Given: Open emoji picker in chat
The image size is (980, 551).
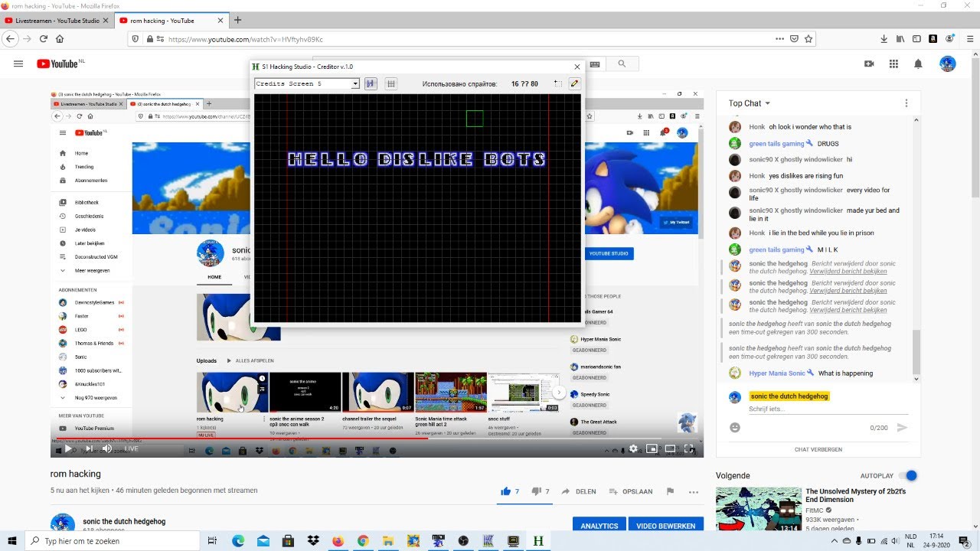Looking at the screenshot, I should 735,428.
